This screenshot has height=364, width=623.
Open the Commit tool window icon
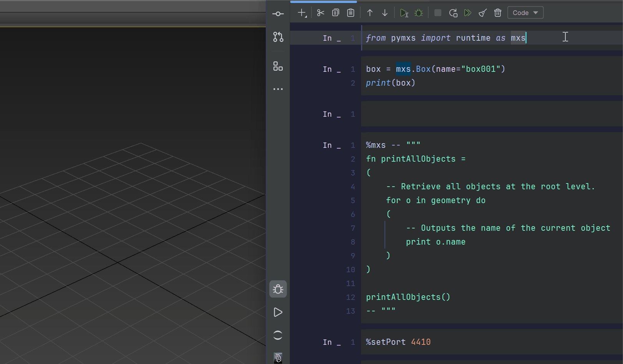pyautogui.click(x=278, y=14)
